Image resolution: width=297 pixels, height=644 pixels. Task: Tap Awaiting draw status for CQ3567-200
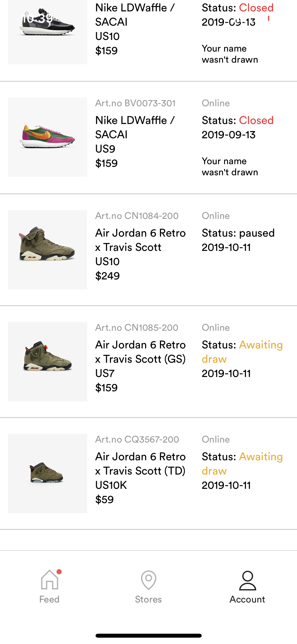242,464
